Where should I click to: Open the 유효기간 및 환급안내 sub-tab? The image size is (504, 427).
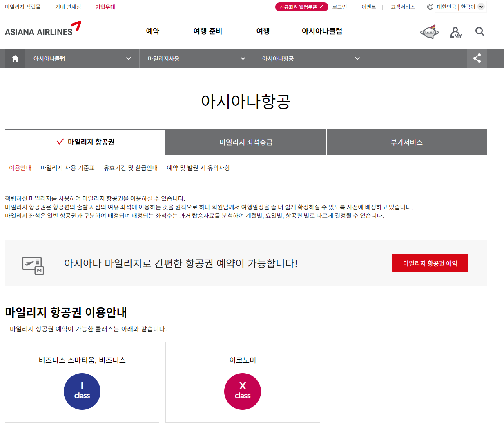[131, 168]
